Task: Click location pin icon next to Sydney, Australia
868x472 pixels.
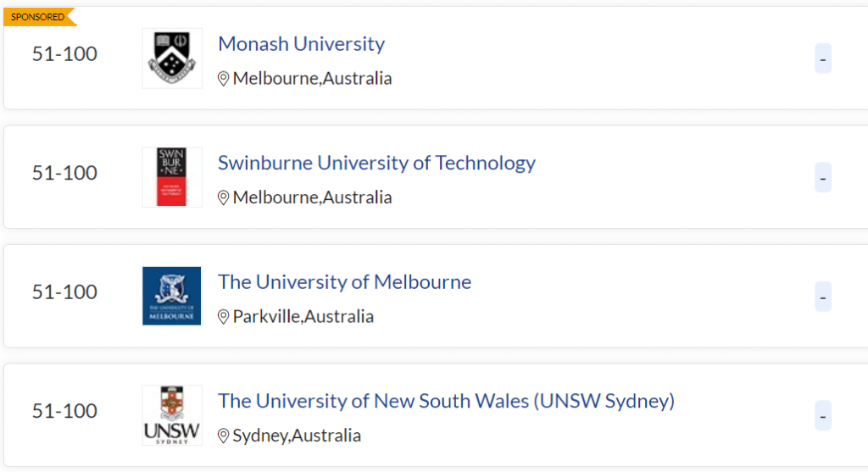Action: pos(224,436)
